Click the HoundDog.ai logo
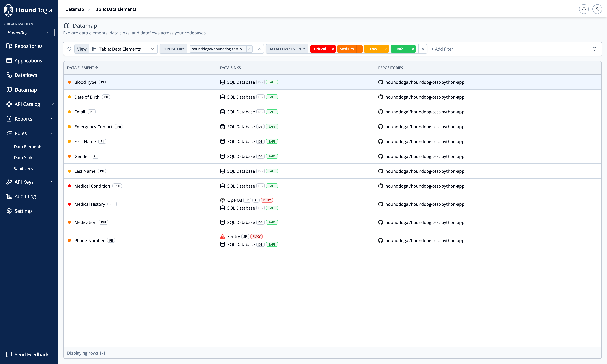 29,10
